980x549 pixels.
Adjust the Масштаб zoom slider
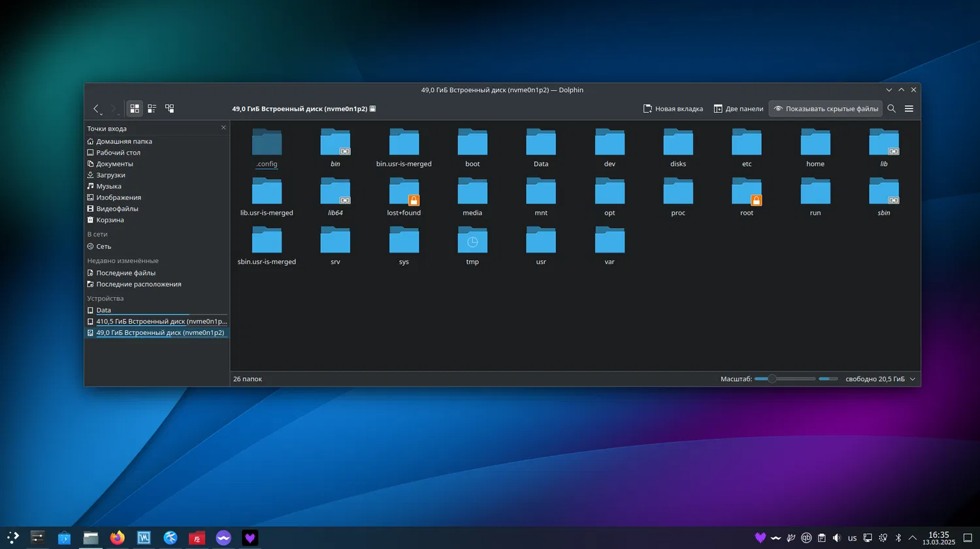tap(772, 379)
